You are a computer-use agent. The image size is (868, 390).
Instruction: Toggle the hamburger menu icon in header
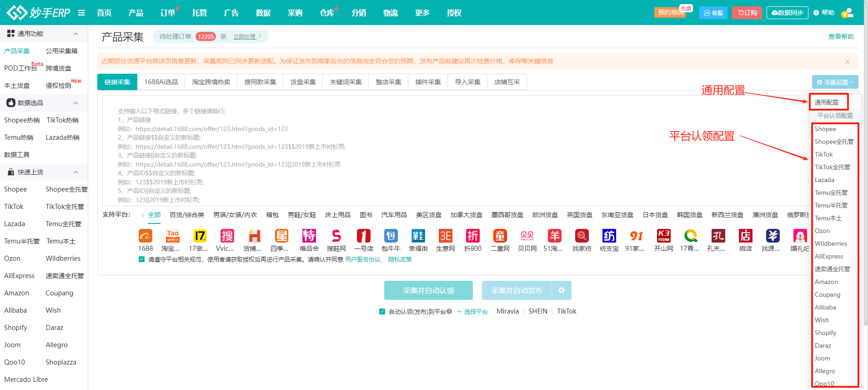point(81,13)
